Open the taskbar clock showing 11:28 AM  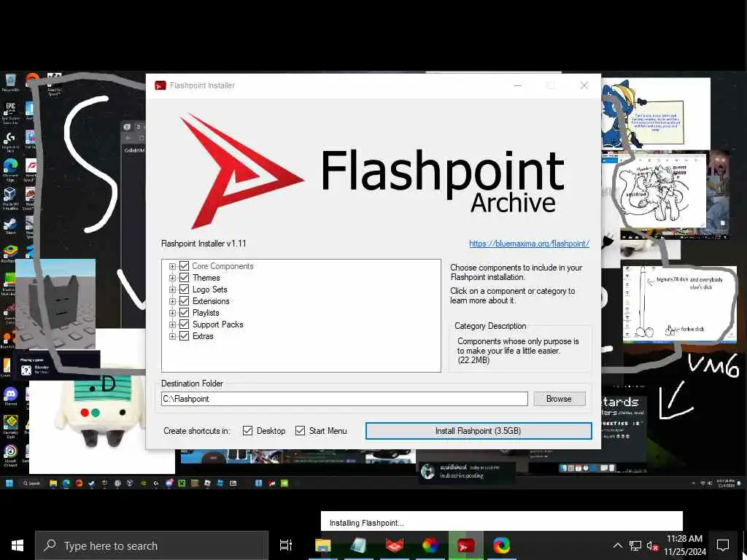click(x=685, y=545)
